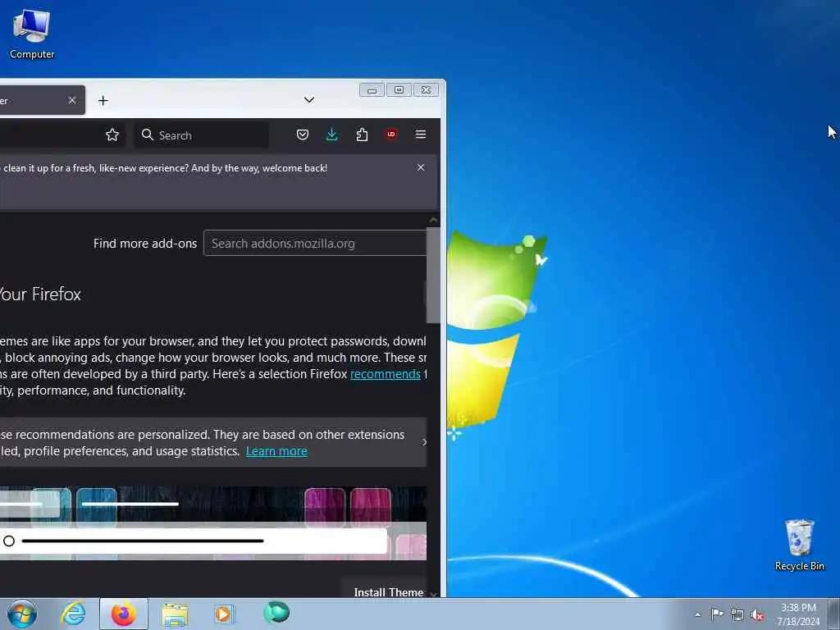Open the Action Center flag icon

pyautogui.click(x=717, y=614)
